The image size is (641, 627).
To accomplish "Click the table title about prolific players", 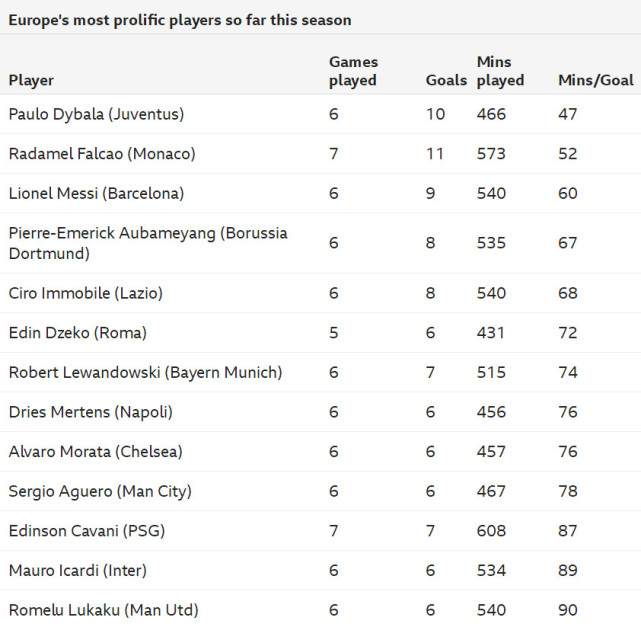I will [x=180, y=20].
